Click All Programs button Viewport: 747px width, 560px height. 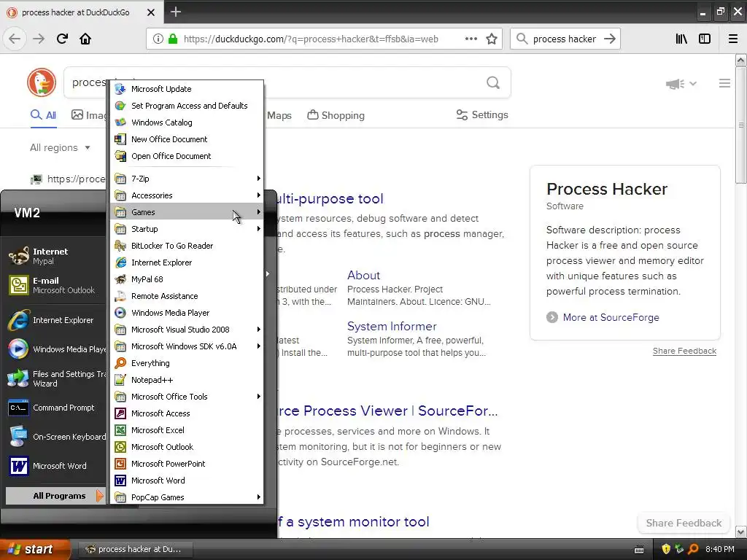coord(55,496)
